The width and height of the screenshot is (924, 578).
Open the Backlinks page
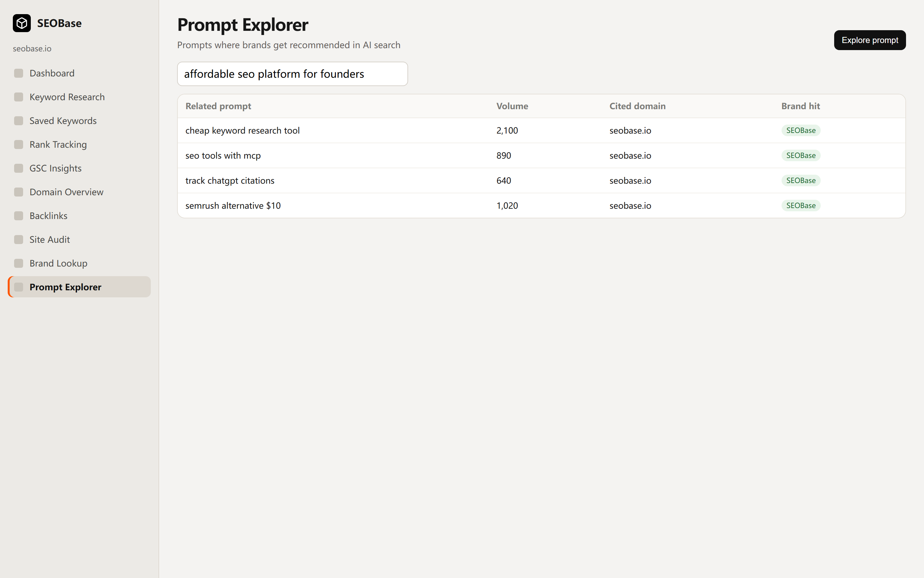click(79, 215)
